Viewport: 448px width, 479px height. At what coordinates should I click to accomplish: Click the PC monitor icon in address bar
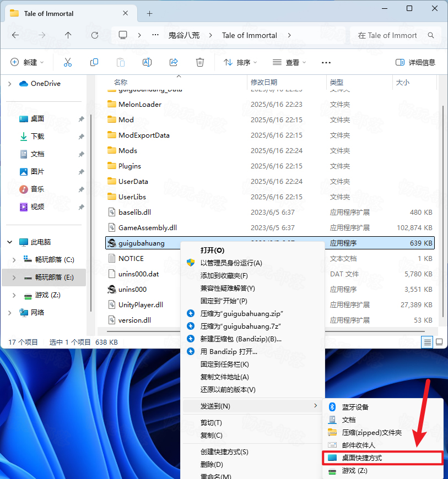pos(123,35)
